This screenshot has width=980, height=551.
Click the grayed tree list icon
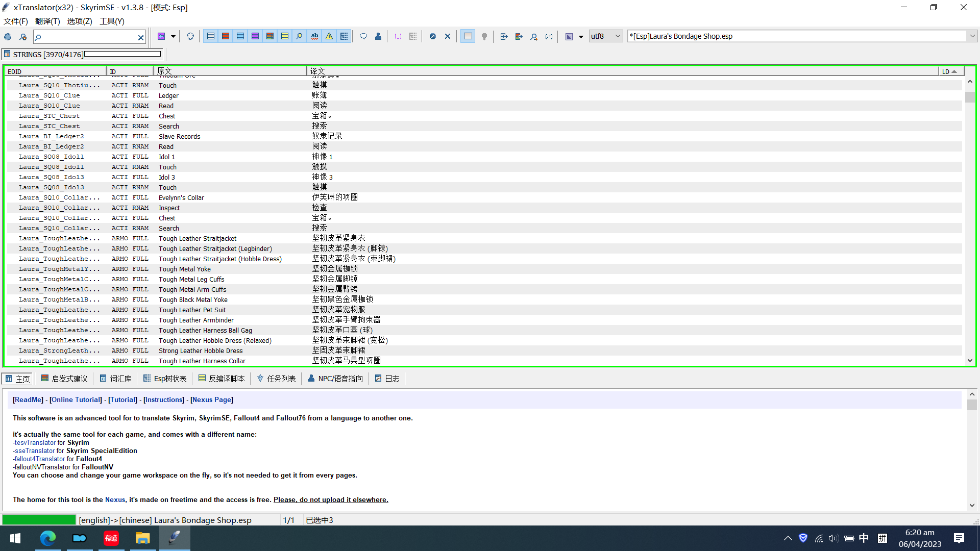[413, 36]
